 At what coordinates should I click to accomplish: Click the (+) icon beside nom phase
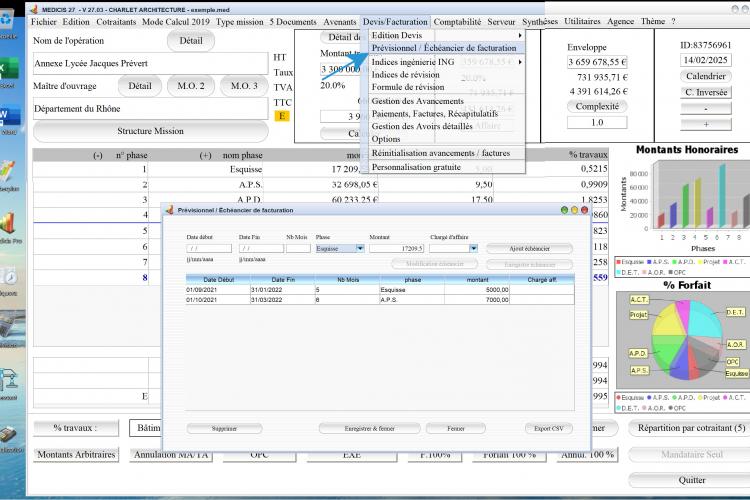click(x=205, y=155)
